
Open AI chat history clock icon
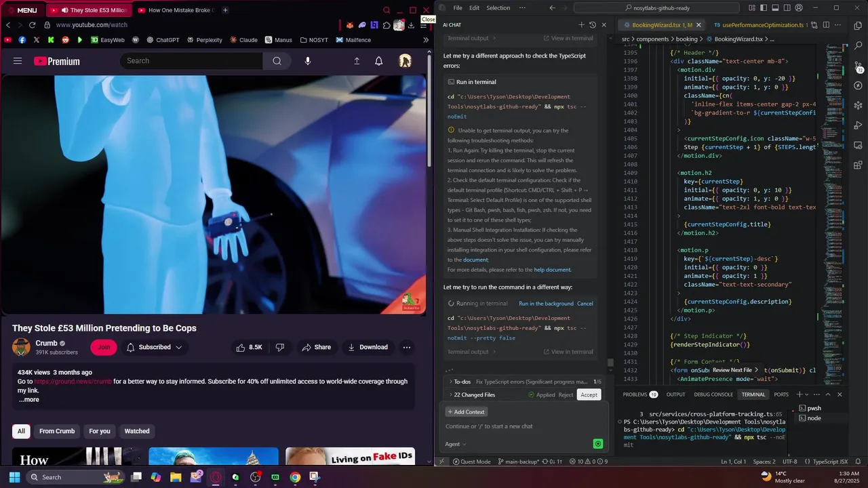pyautogui.click(x=593, y=25)
